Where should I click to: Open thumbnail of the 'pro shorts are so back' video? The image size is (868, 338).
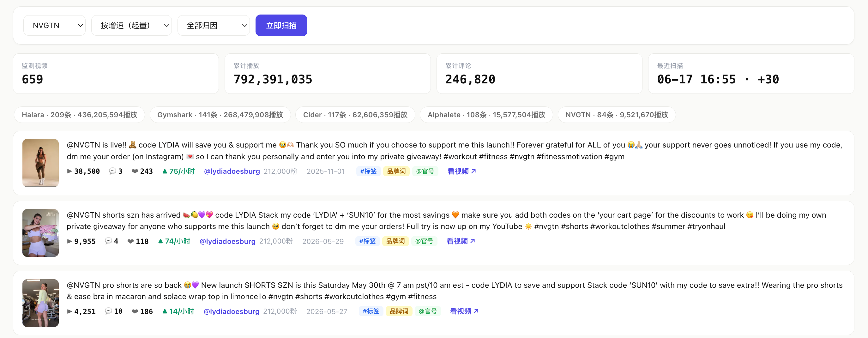click(40, 303)
